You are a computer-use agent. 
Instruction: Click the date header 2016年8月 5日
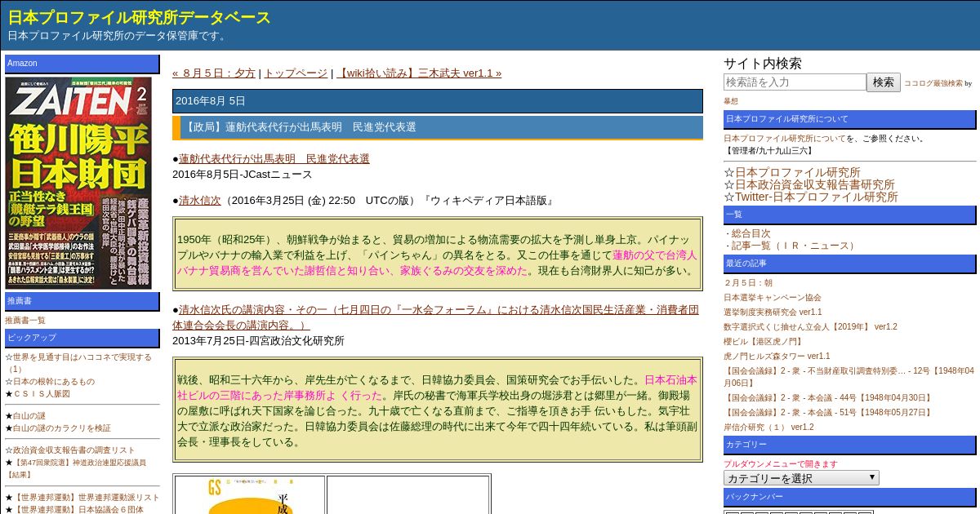pos(437,101)
